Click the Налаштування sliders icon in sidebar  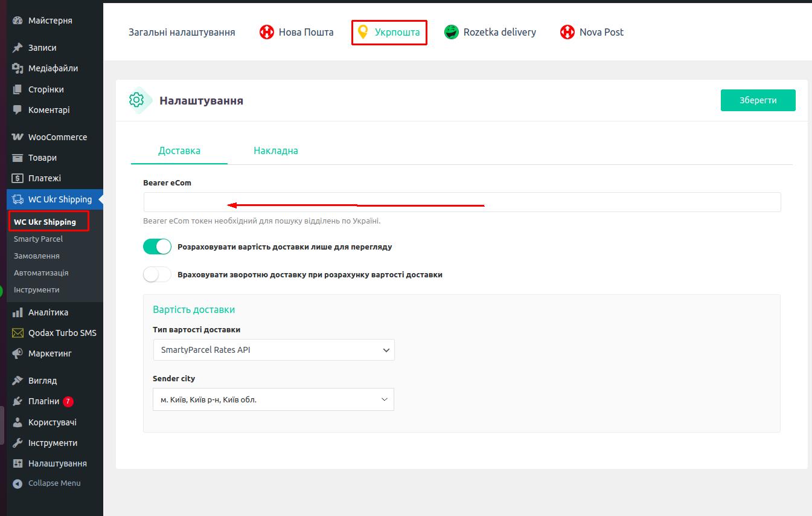[18, 463]
